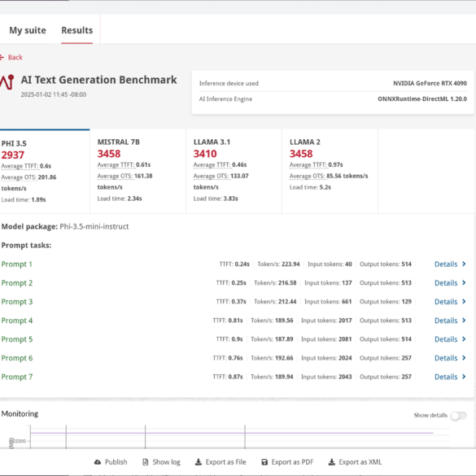
Task: Click the Prompt 7 label
Action: (x=17, y=377)
